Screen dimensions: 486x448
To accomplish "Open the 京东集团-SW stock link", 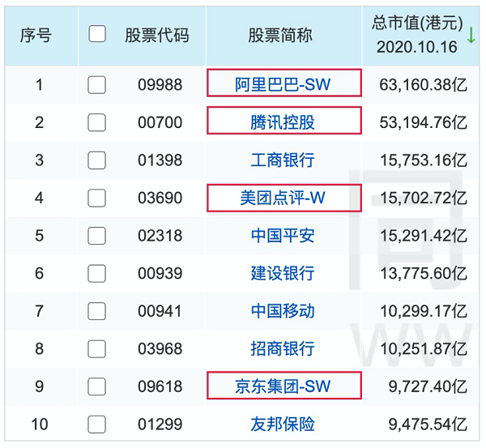I will [x=283, y=386].
